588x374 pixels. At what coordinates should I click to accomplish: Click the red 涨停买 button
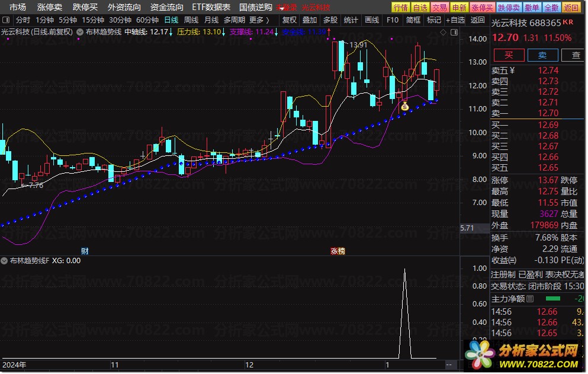tap(482, 8)
